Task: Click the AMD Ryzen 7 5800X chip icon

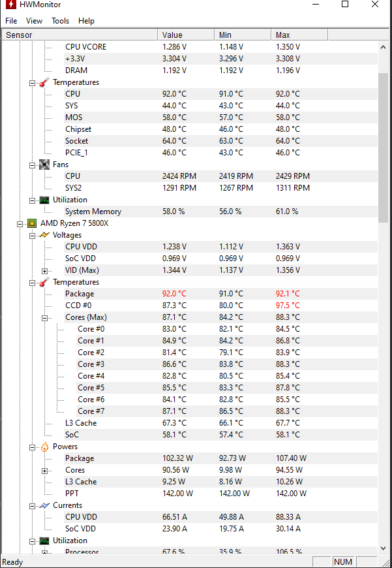Action: pos(32,223)
